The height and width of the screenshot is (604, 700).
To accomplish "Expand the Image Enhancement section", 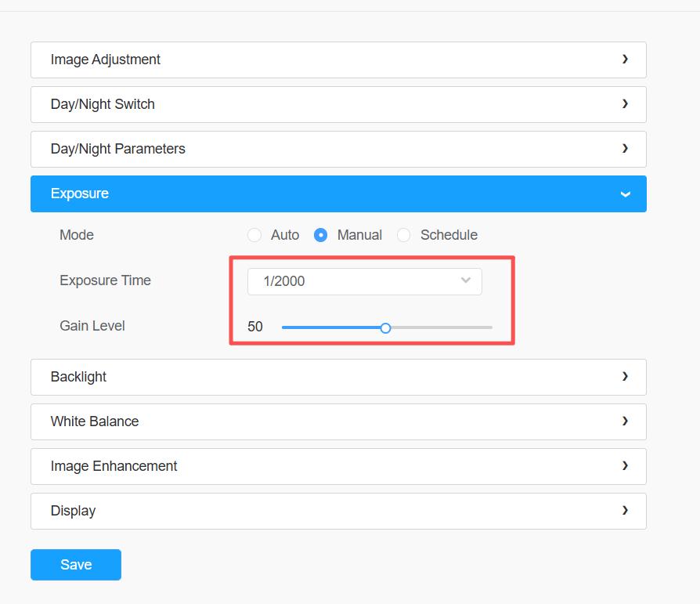I will click(338, 466).
